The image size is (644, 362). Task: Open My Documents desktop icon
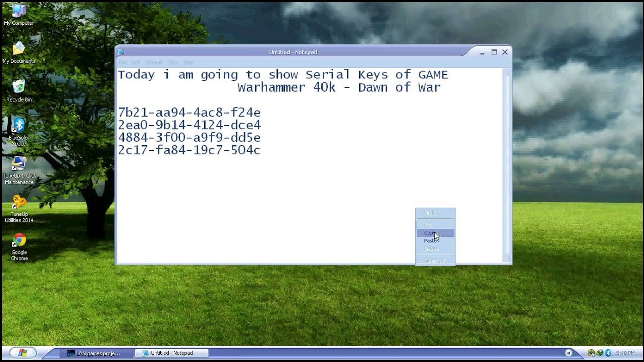(19, 52)
